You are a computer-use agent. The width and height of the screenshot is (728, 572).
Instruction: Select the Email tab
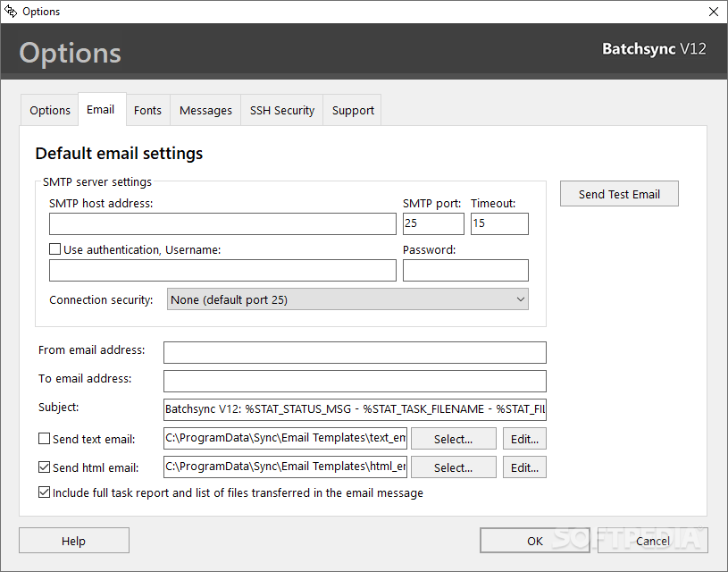[101, 110]
